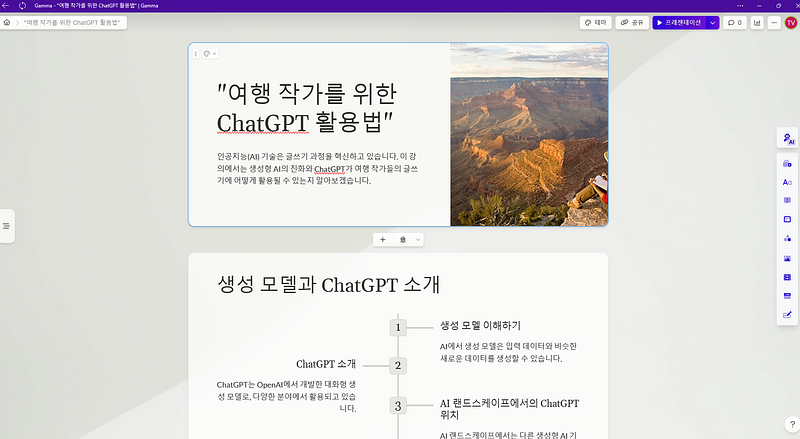Select timeline step number 3

(398, 406)
